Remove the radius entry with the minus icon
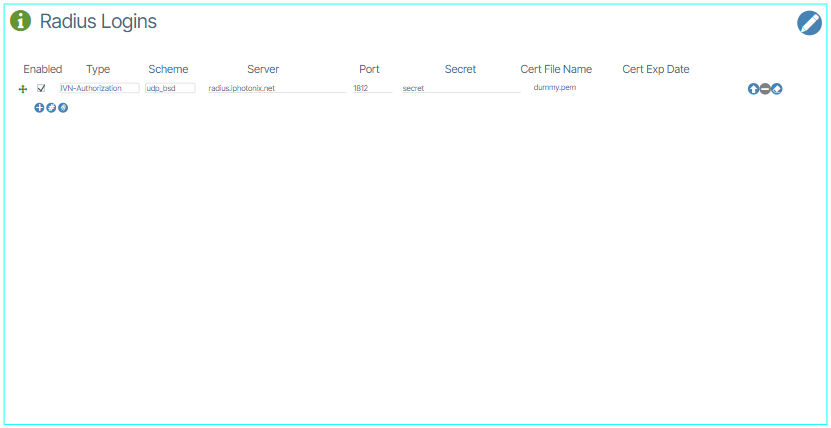Viewport: 831px width, 428px height. point(765,89)
